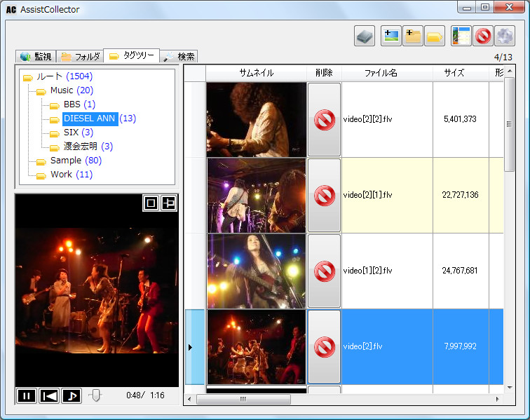Screen dimensions: 530x420
Task: Click the list's scroll down arrow
Action: [x=510, y=388]
